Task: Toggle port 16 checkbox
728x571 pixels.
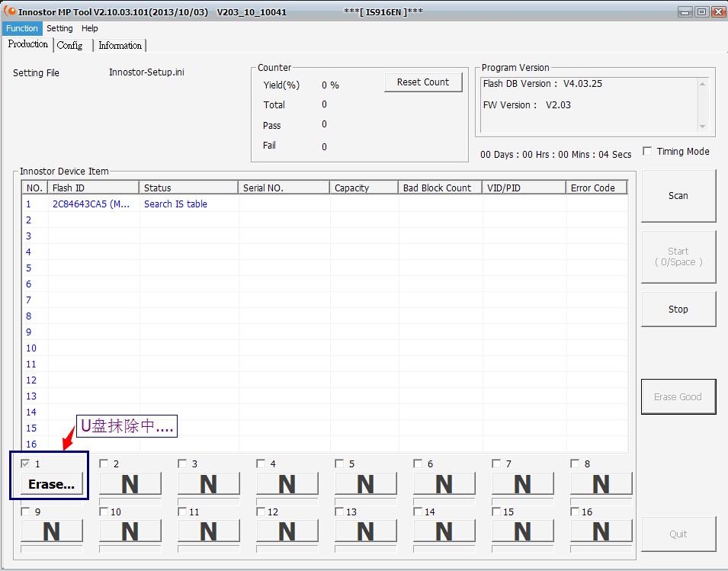Action: pos(574,511)
